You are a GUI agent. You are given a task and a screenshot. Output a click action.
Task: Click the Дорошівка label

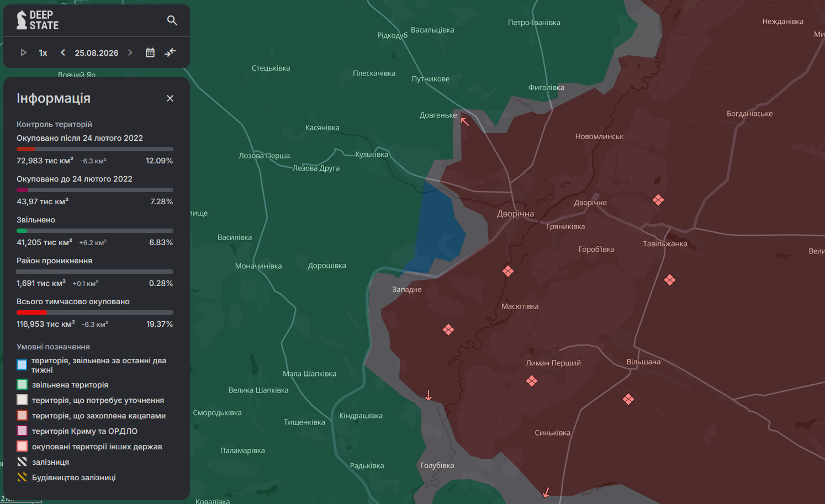coord(327,266)
